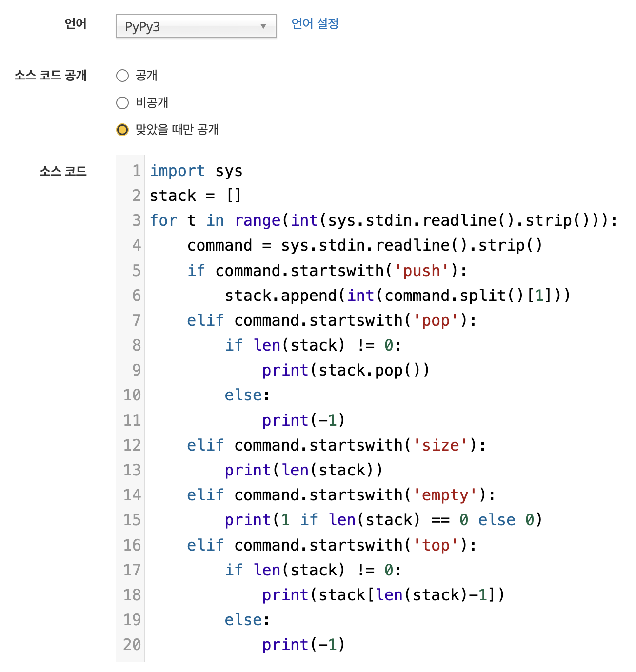Select the 공개 radio option

point(122,76)
